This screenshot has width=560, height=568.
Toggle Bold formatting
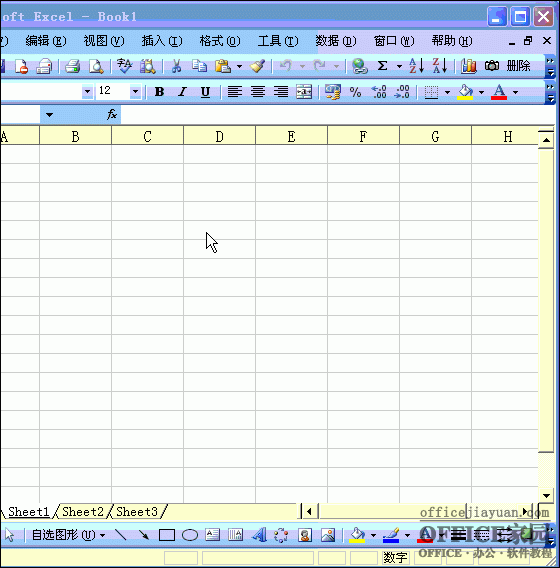click(159, 92)
